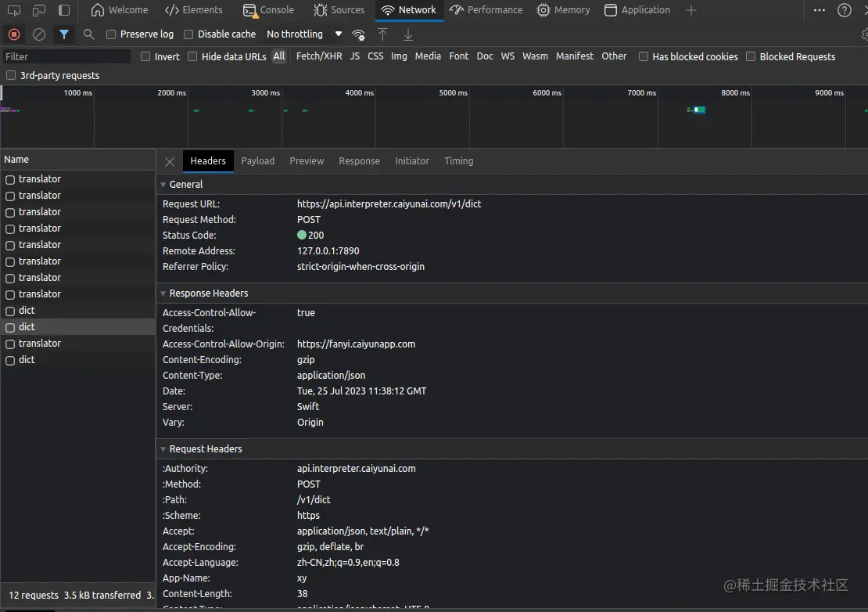Click the 12 requests status bar summary
This screenshot has width=868, height=612.
(x=33, y=595)
